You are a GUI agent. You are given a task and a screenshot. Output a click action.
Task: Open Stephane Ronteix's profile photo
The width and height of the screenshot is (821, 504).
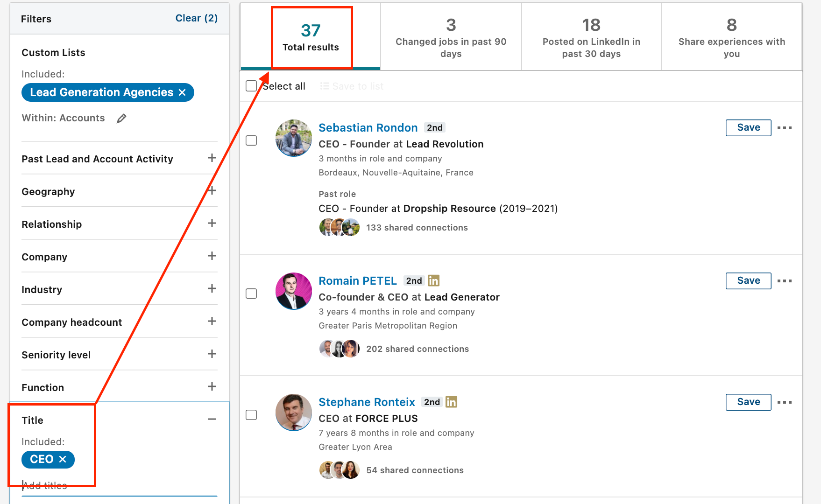coord(294,413)
